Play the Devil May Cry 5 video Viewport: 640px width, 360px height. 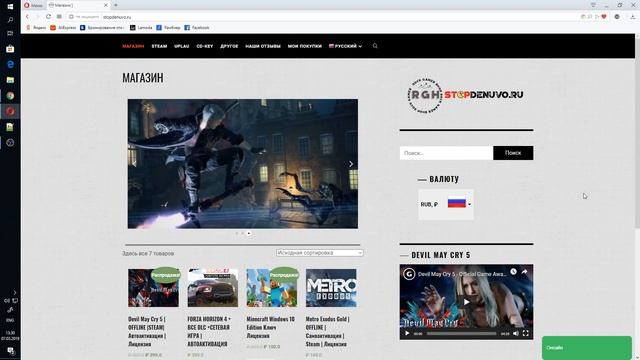pyautogui.click(x=466, y=302)
